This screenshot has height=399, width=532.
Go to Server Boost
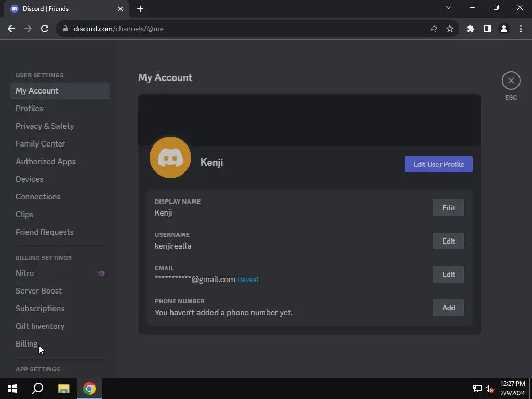pyautogui.click(x=60, y=291)
